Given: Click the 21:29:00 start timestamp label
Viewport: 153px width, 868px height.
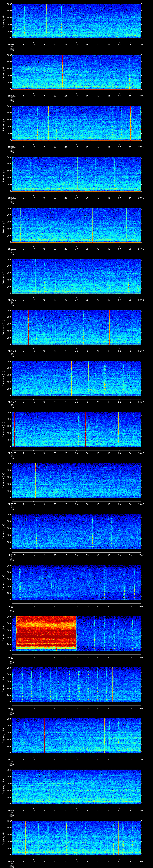Looking at the screenshot, I should point(12,708).
